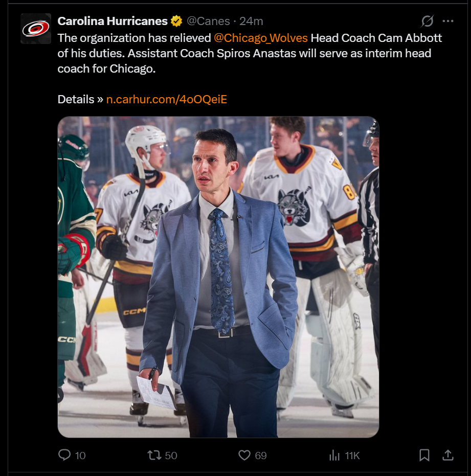Image resolution: width=471 pixels, height=476 pixels.
Task: Click the gold verified badge
Action: tap(176, 21)
